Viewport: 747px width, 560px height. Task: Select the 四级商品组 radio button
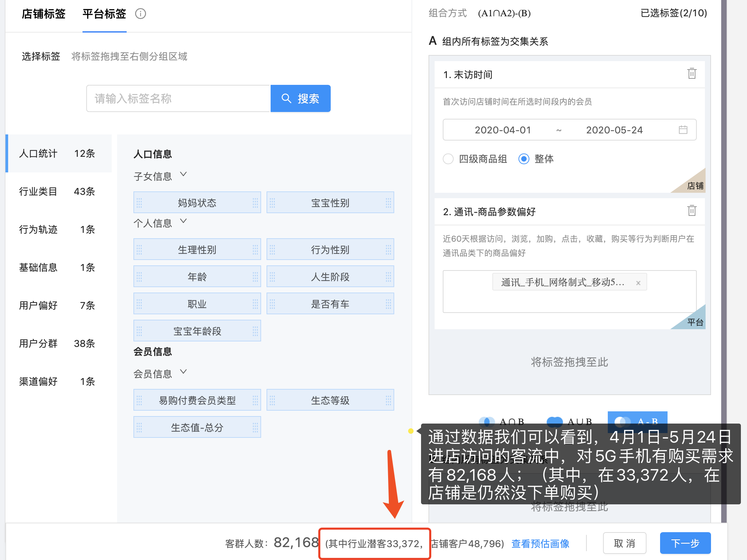(x=448, y=159)
